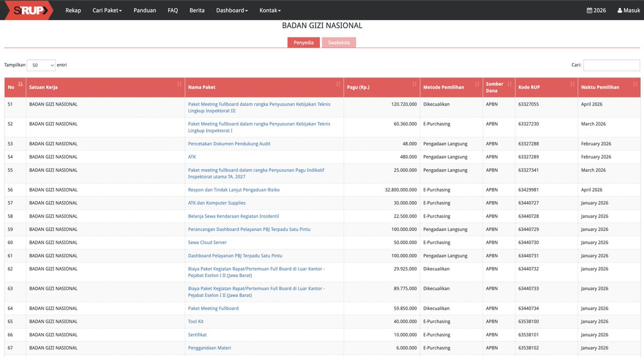
Task: Open ATK dan Komputer Supplies package
Action: [x=217, y=203]
